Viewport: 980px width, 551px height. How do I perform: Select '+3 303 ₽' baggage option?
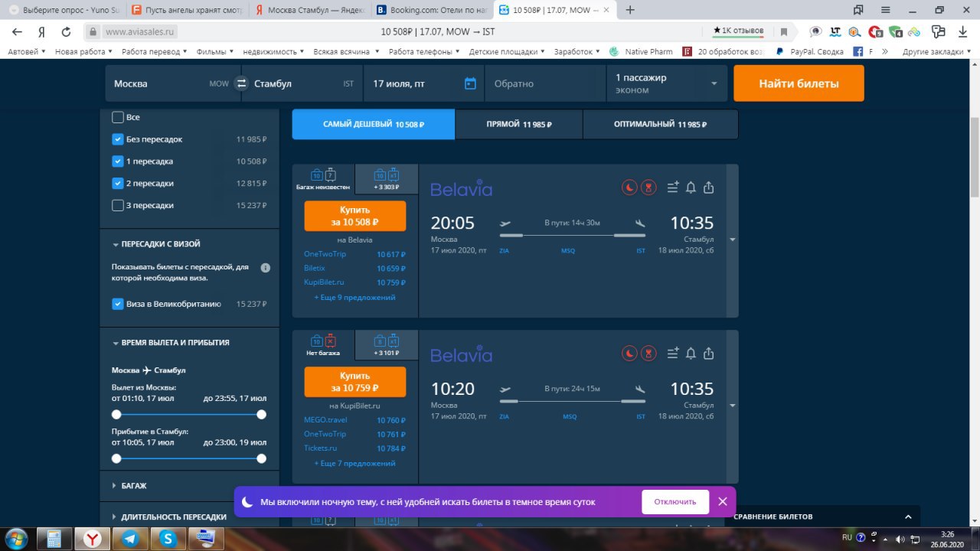pos(387,179)
